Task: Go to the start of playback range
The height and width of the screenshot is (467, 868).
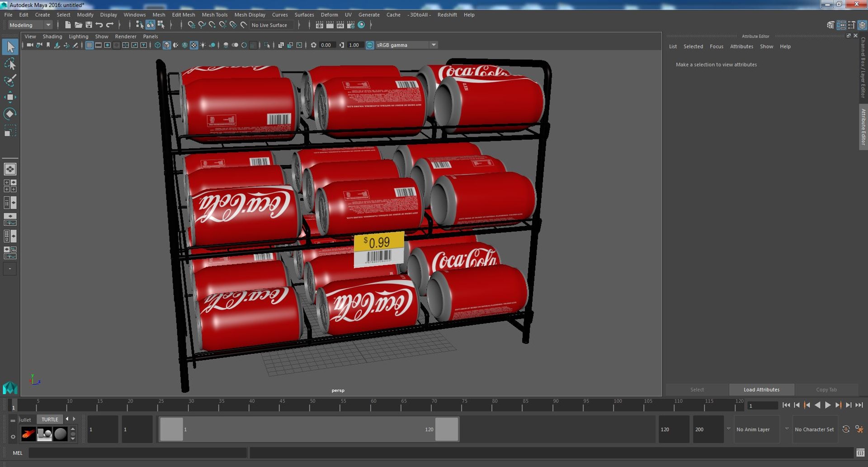Action: point(786,405)
